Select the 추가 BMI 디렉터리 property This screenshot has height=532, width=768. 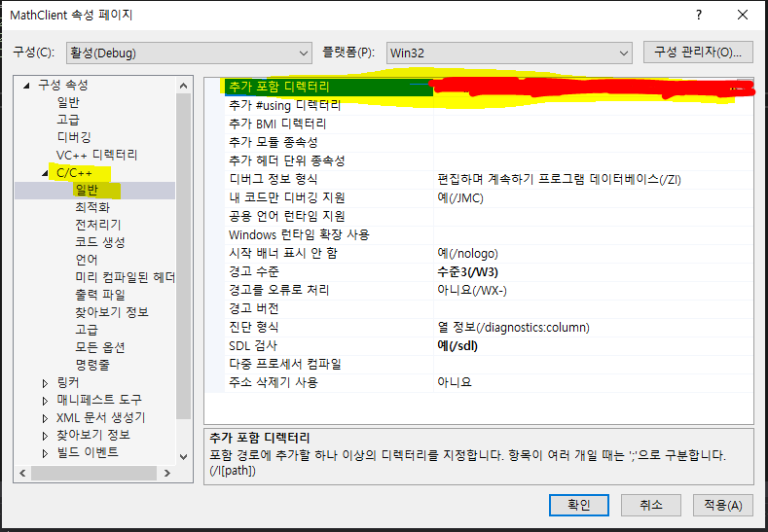click(x=277, y=124)
